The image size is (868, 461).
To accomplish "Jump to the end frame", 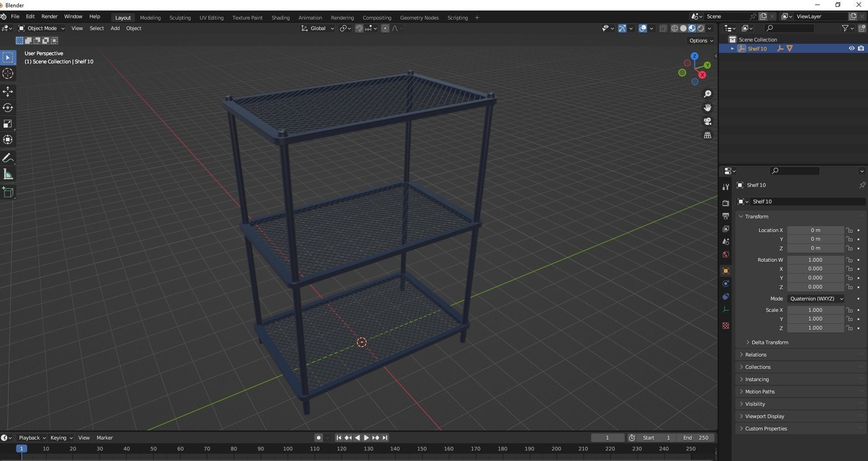I will click(385, 438).
